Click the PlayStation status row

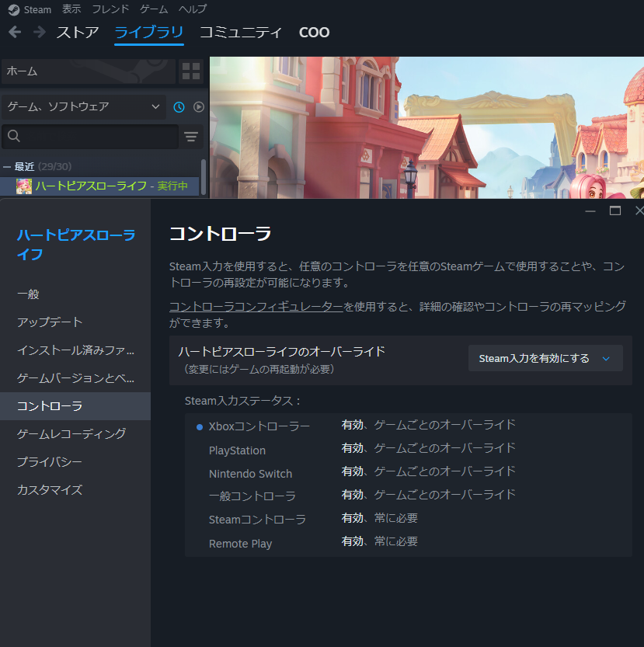point(409,450)
